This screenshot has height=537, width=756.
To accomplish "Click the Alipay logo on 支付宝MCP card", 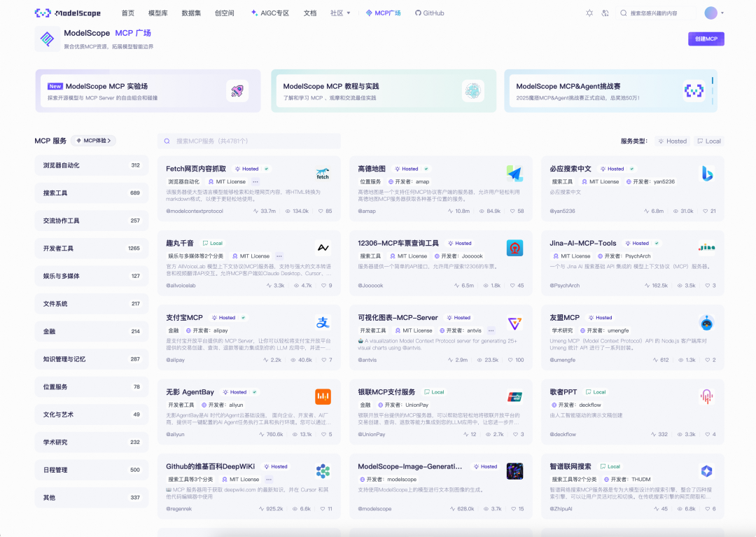I will pos(323,323).
